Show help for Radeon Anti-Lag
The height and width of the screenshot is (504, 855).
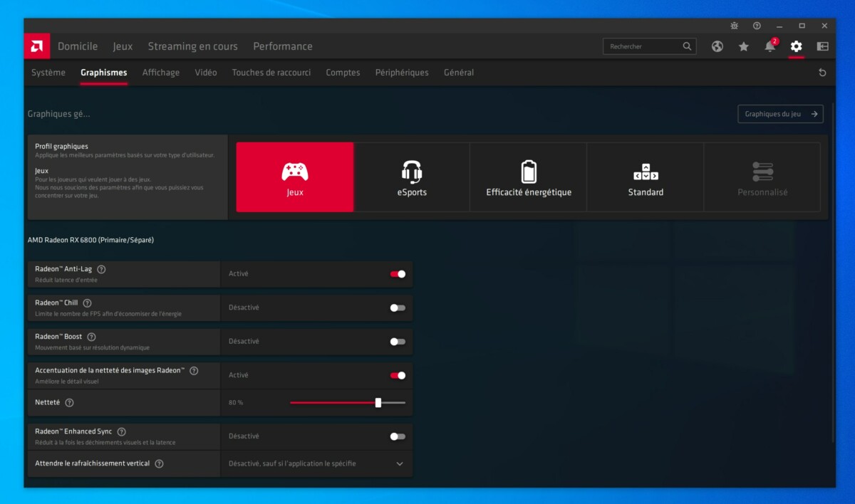101,269
